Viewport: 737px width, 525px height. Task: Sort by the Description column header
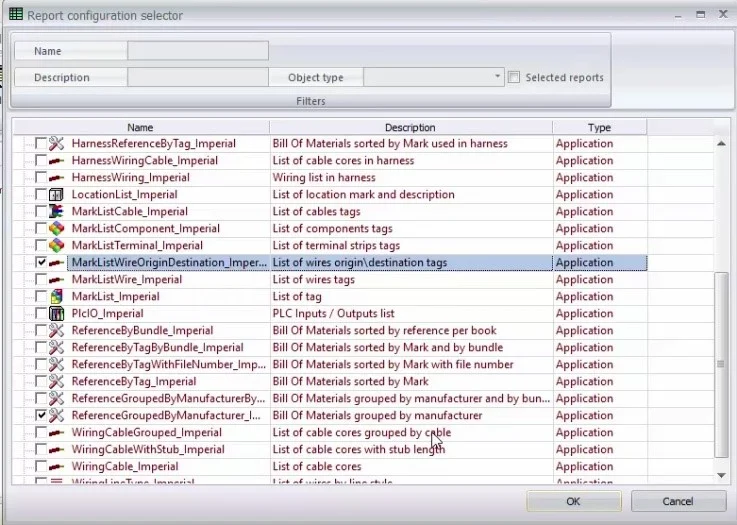pos(410,127)
